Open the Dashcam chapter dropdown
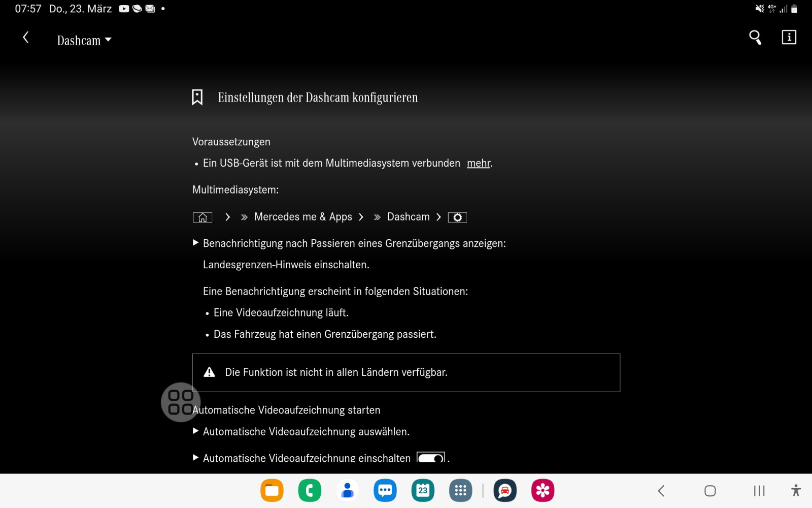Viewport: 812px width, 508px height. pyautogui.click(x=84, y=41)
